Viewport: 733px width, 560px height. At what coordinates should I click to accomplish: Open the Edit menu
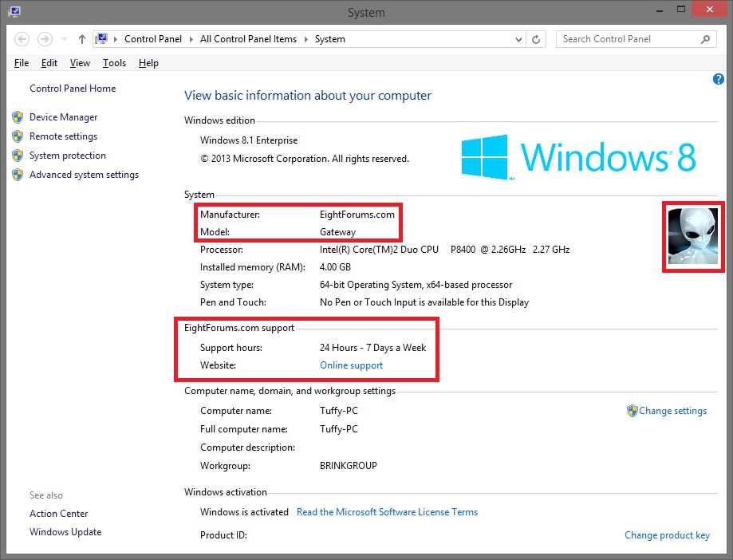[x=49, y=63]
